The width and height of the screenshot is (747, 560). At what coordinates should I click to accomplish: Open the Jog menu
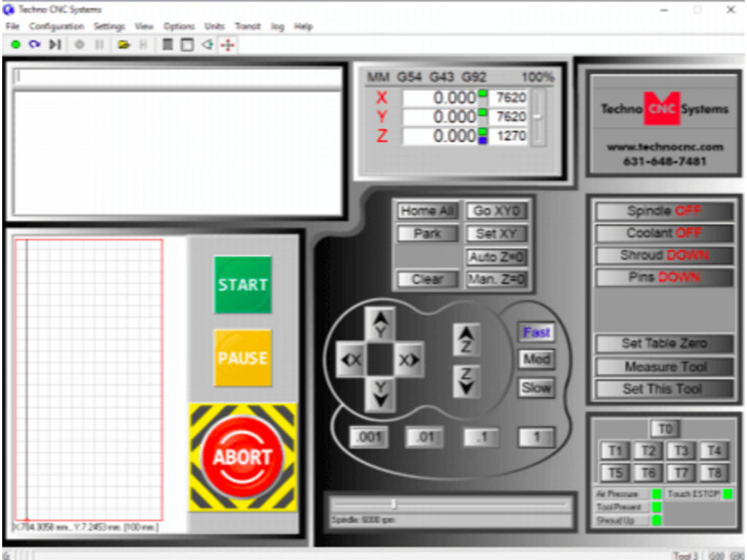(x=277, y=26)
